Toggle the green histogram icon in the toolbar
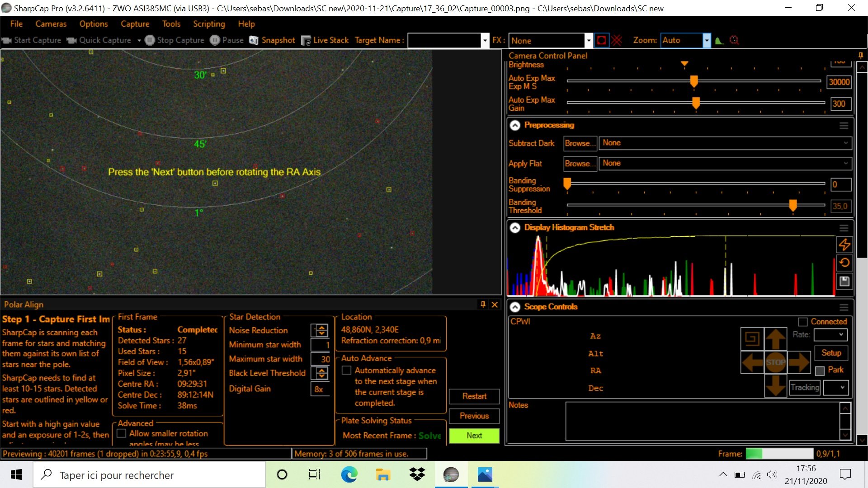 point(719,40)
